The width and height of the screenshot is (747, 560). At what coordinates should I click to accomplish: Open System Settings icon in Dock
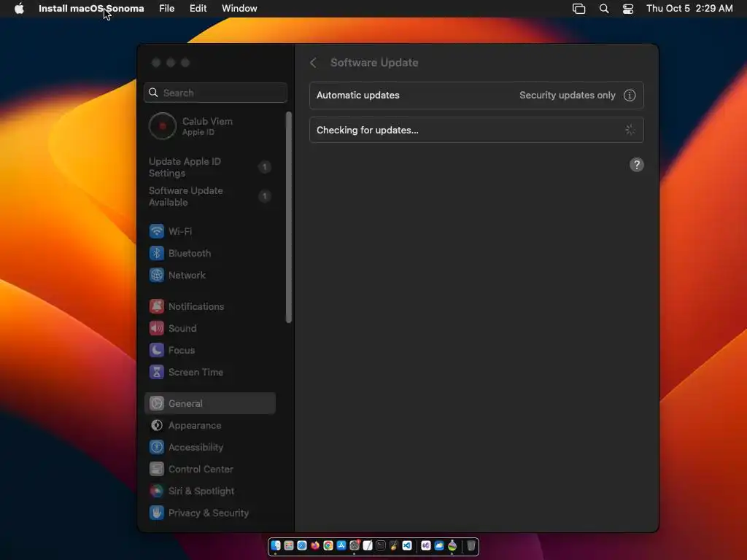pos(355,545)
